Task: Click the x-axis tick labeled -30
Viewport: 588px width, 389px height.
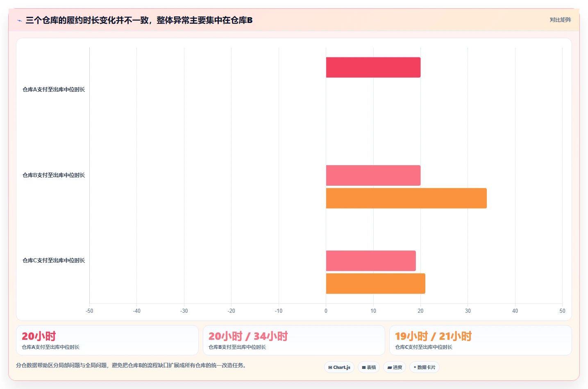Action: [x=184, y=311]
